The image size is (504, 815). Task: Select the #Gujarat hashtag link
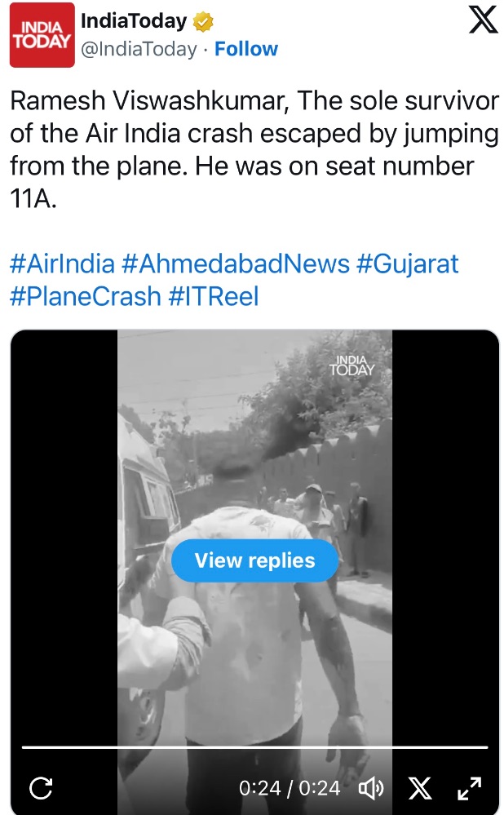(408, 264)
